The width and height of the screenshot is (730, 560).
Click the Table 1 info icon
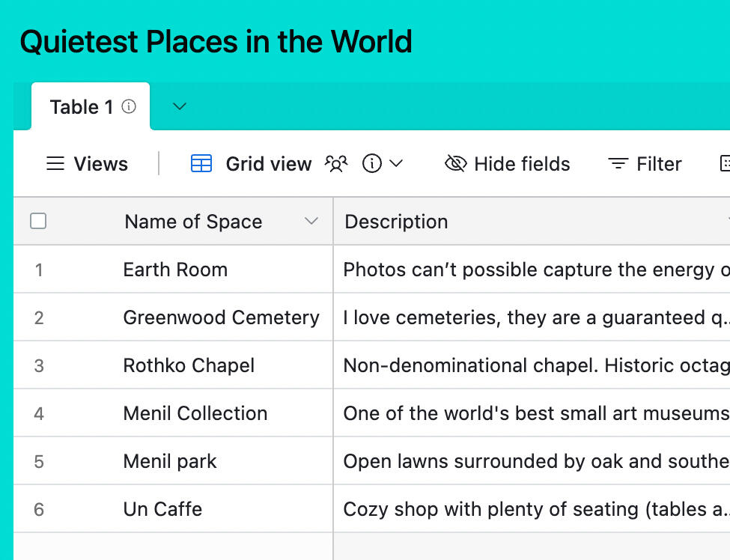click(x=129, y=107)
